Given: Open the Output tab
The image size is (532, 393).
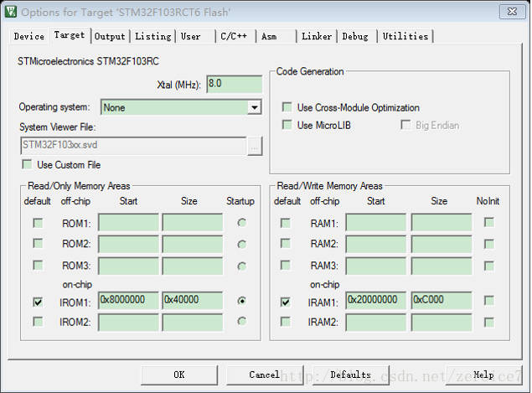Looking at the screenshot, I should (x=110, y=36).
